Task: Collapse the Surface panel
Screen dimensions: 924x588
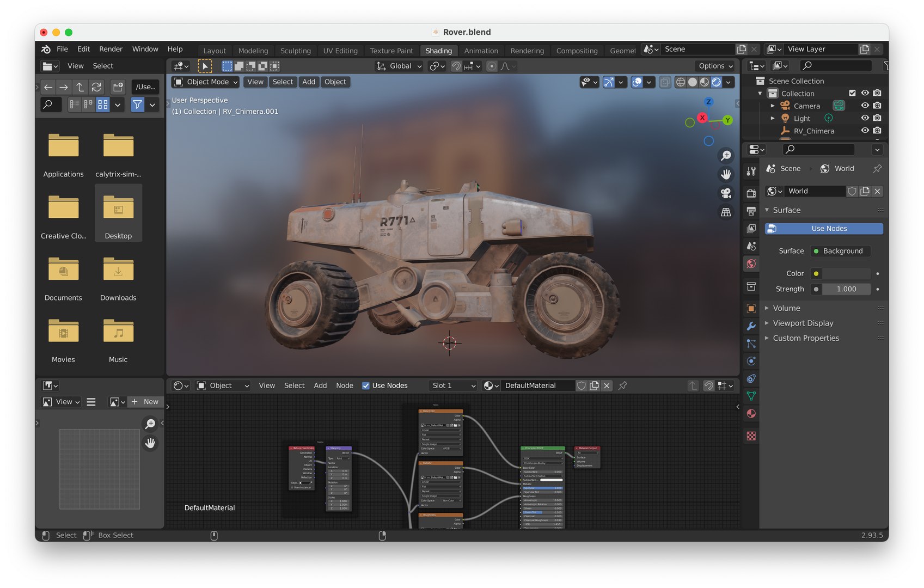Action: click(x=786, y=210)
